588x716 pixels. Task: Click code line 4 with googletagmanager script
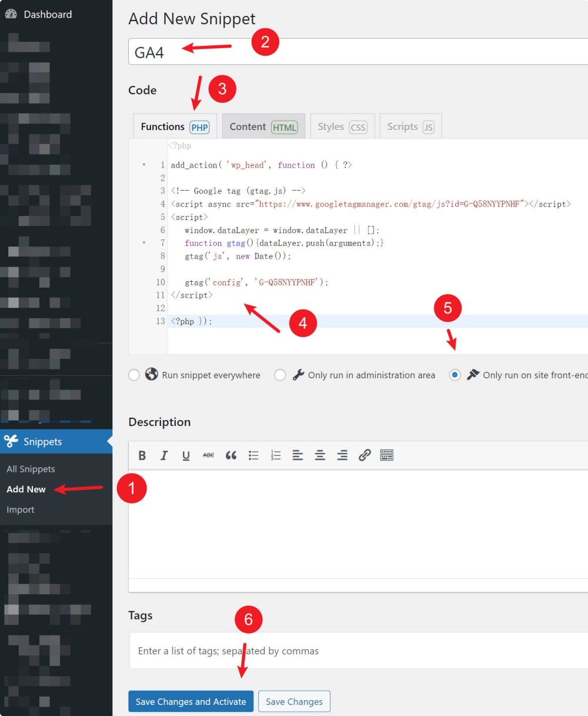pos(370,204)
